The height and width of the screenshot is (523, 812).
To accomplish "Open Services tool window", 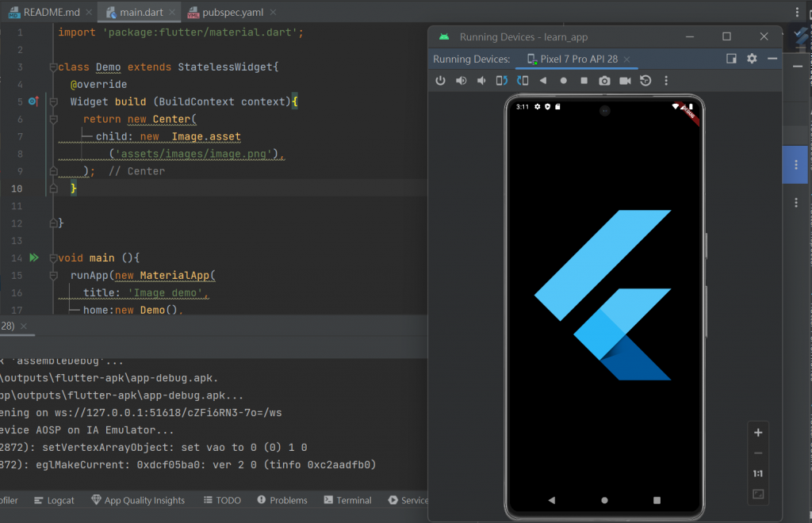I will pyautogui.click(x=408, y=500).
